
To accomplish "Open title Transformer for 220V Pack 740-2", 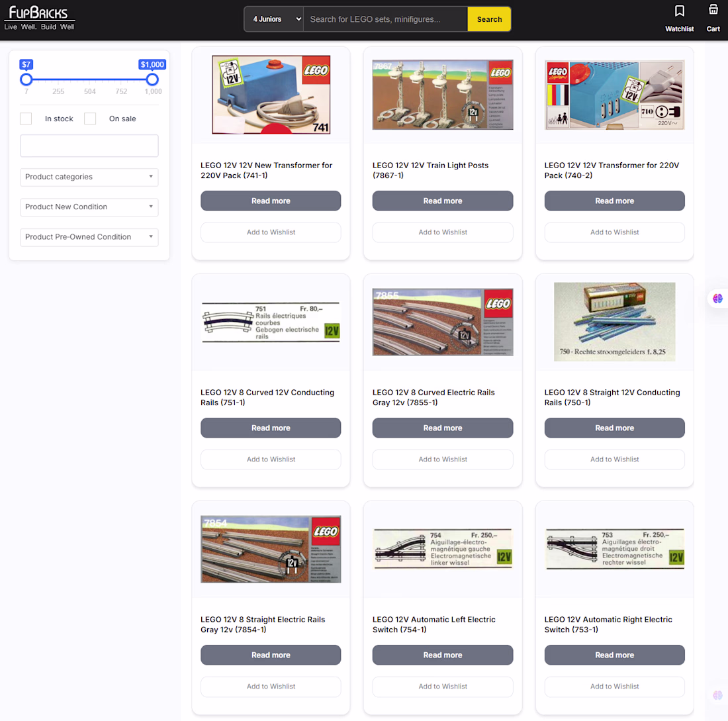I will point(612,170).
